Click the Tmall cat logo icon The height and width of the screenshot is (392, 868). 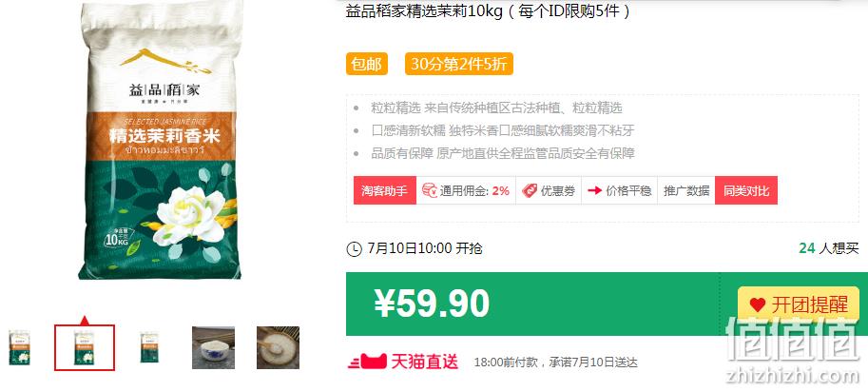coord(367,362)
